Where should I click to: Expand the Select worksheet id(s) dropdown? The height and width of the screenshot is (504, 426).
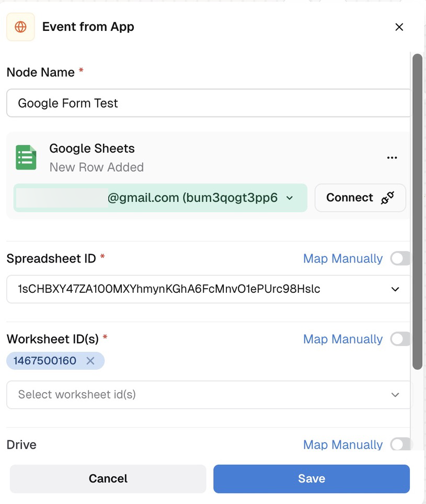coord(208,395)
